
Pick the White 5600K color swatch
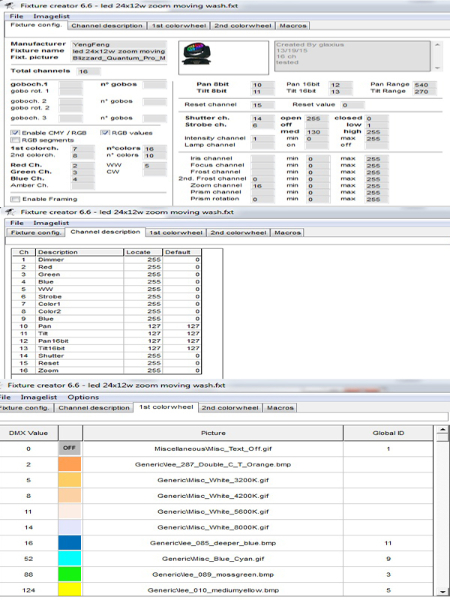pos(70,511)
